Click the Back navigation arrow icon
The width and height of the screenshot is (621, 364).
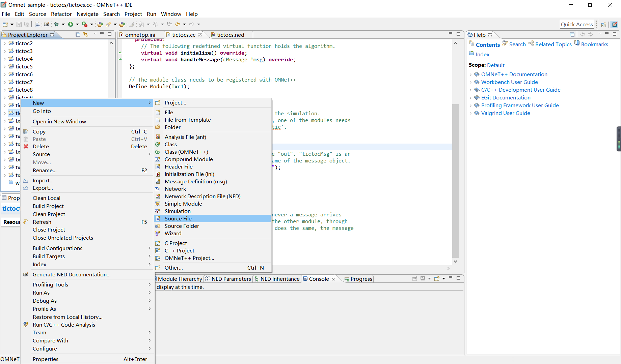(178, 24)
